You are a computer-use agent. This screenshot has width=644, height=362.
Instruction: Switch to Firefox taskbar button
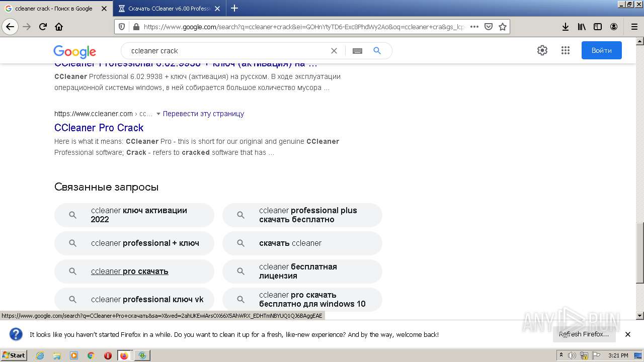(124, 355)
